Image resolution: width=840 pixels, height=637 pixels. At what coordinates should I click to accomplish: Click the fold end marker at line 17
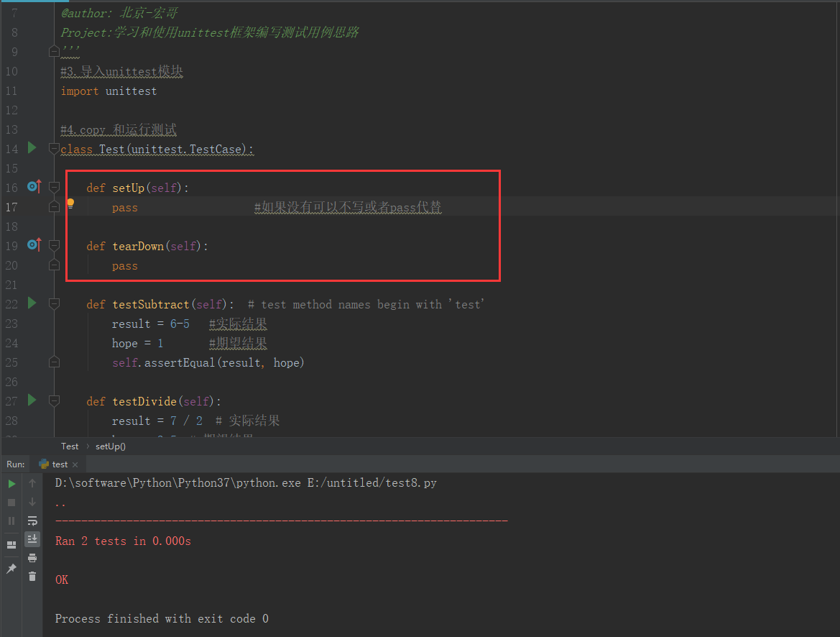[54, 206]
